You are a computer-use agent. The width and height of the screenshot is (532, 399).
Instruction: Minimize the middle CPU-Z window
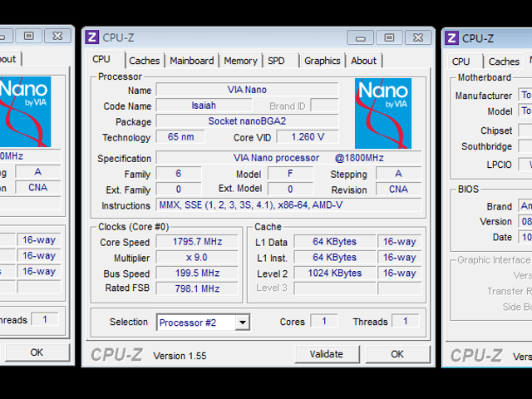point(360,37)
